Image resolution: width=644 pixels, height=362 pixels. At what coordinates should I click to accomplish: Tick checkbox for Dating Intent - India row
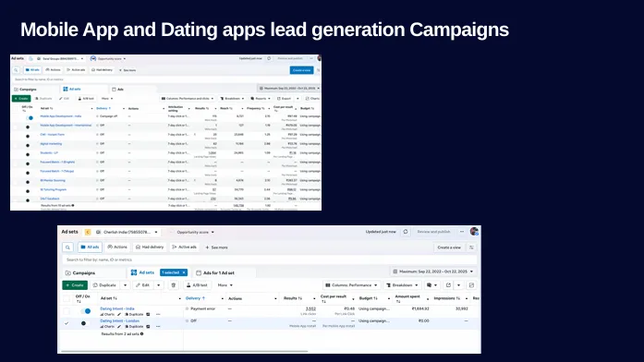click(x=67, y=311)
